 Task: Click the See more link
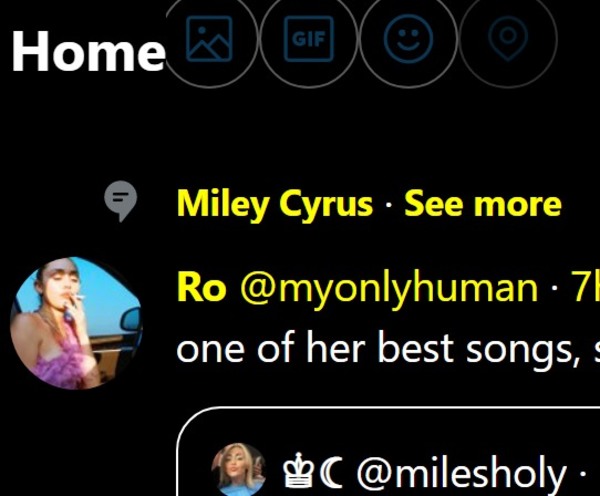pyautogui.click(x=482, y=204)
